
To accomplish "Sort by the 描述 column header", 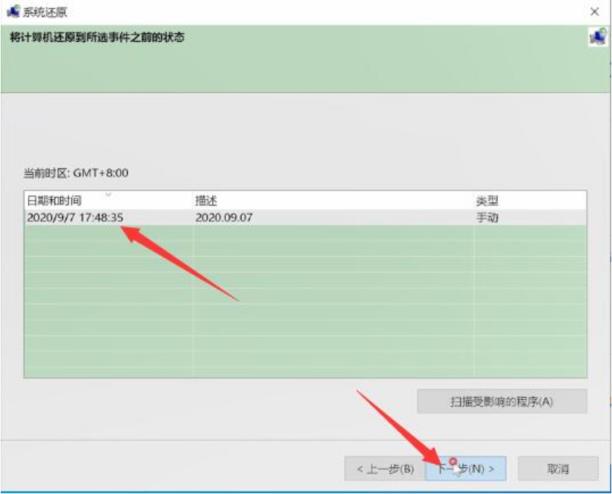I will [333, 201].
